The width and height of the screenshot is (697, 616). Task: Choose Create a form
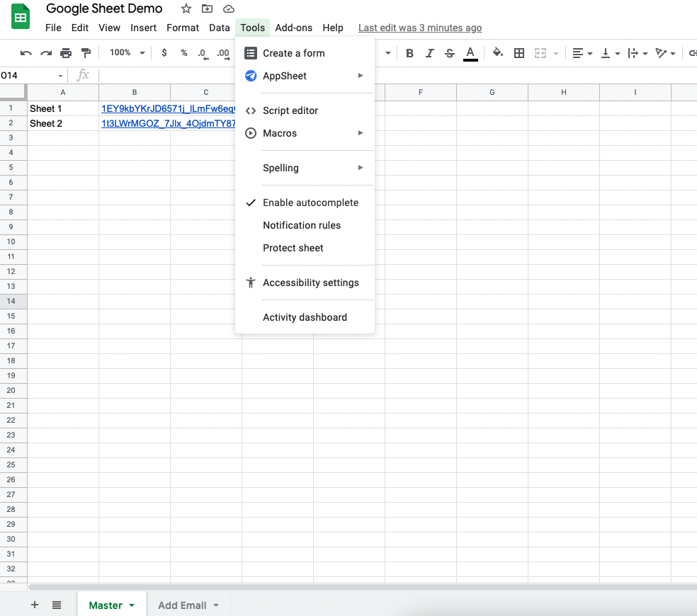coord(305,53)
